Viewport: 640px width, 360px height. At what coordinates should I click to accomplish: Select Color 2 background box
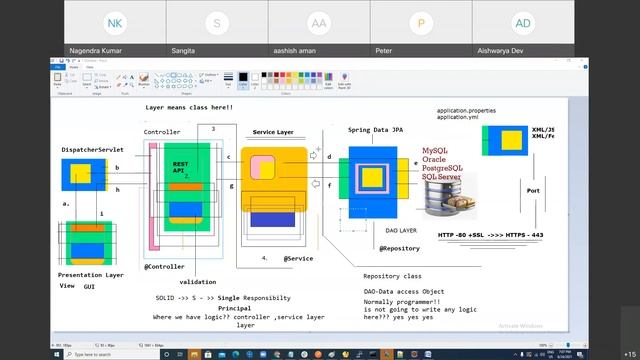pyautogui.click(x=255, y=80)
